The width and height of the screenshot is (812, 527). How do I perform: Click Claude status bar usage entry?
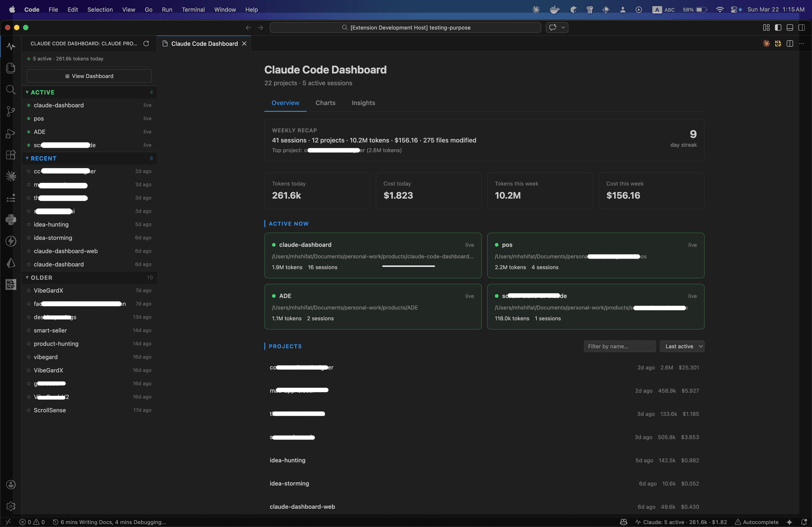tap(681, 522)
